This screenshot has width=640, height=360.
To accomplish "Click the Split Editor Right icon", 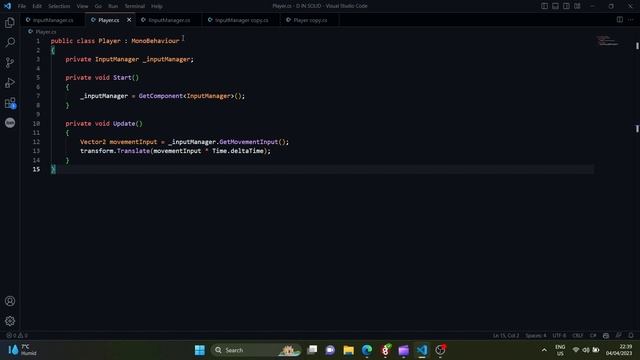I will pyautogui.click(x=620, y=20).
